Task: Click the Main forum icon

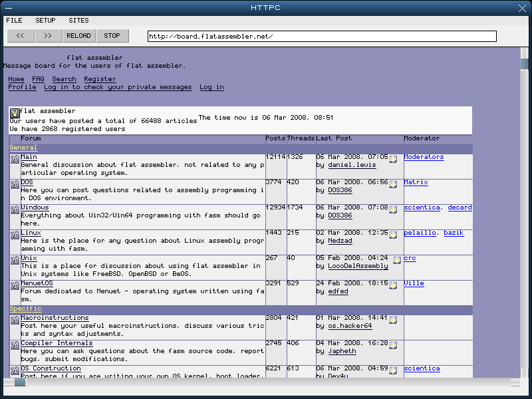Action: (15, 159)
